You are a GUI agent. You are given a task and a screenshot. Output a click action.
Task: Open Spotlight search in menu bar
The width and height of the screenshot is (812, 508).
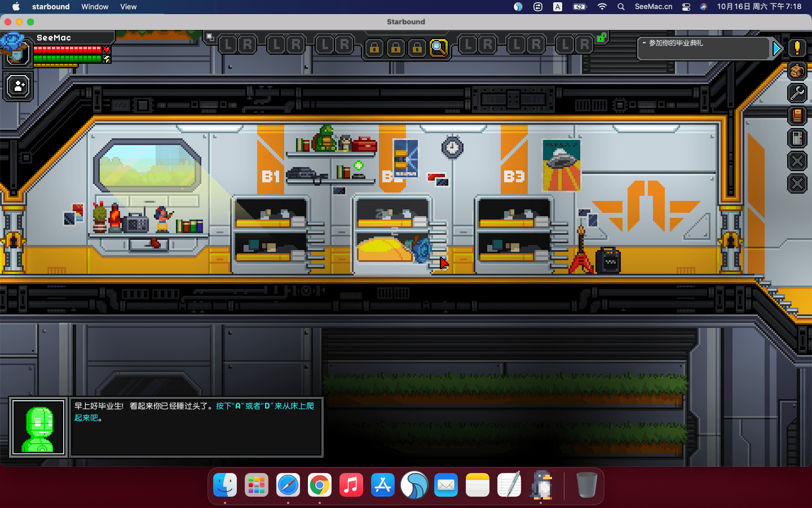click(x=621, y=7)
